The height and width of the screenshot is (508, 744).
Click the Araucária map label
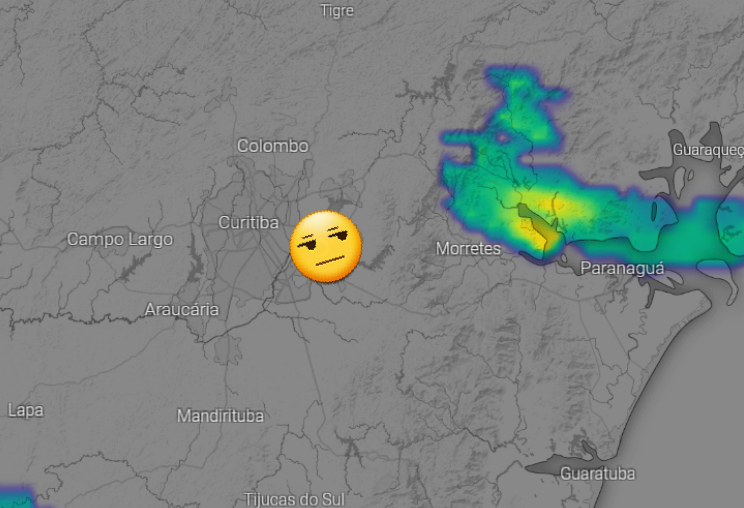tap(182, 310)
